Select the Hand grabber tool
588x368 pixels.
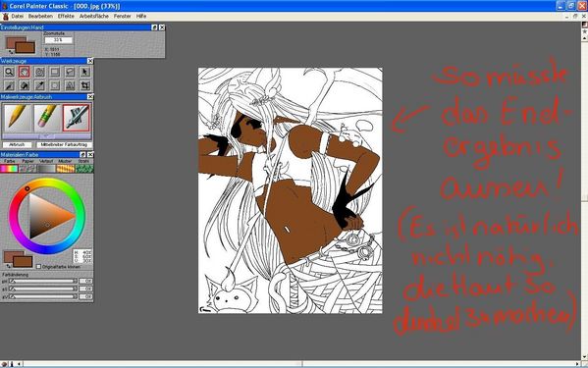coord(25,72)
